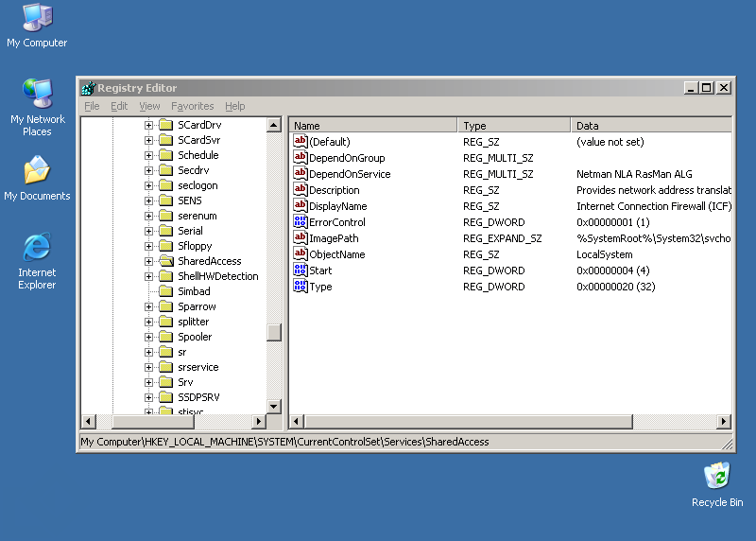Screen dimensions: 756x541
Task: Click the values pane horizontal scrollbar thumb
Action: pyautogui.click(x=469, y=421)
